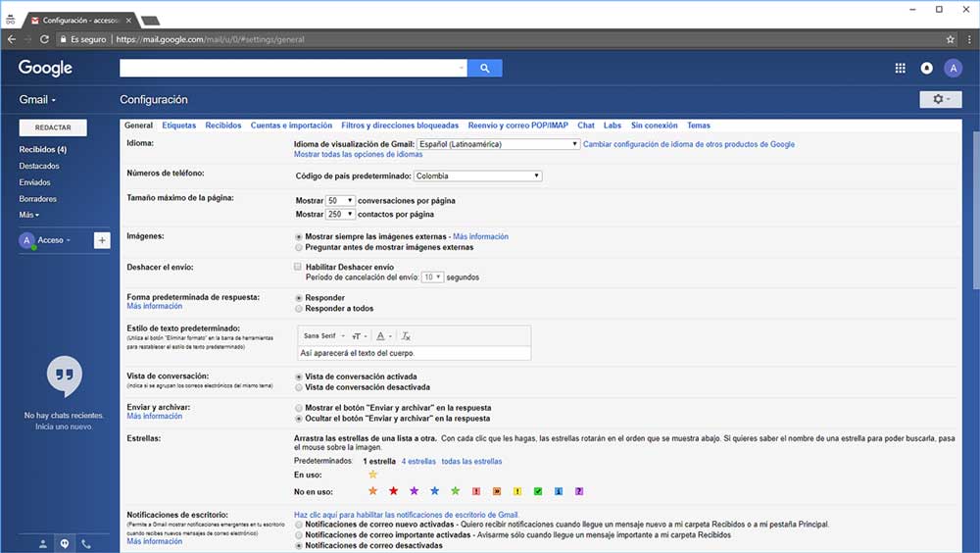Open the settings gear menu

[940, 99]
